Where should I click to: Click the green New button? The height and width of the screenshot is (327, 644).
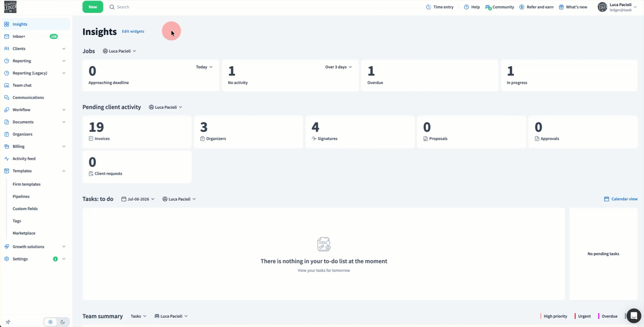(93, 7)
